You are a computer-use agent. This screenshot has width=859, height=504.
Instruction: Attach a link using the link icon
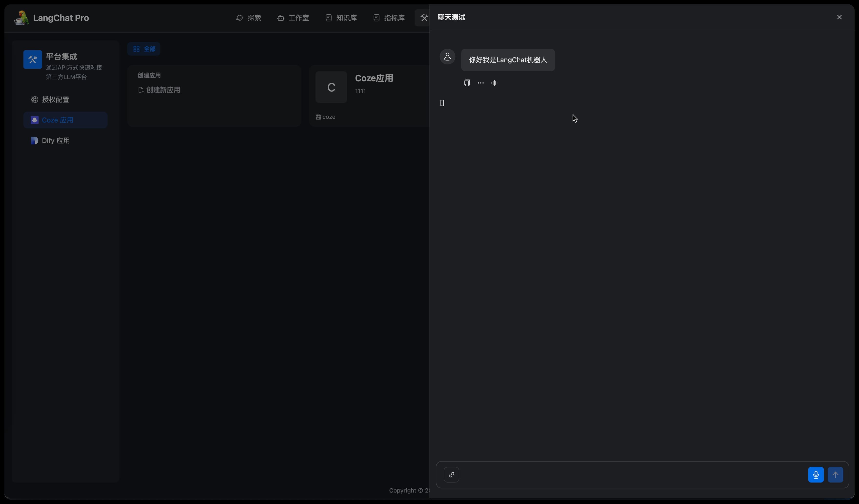click(x=451, y=475)
